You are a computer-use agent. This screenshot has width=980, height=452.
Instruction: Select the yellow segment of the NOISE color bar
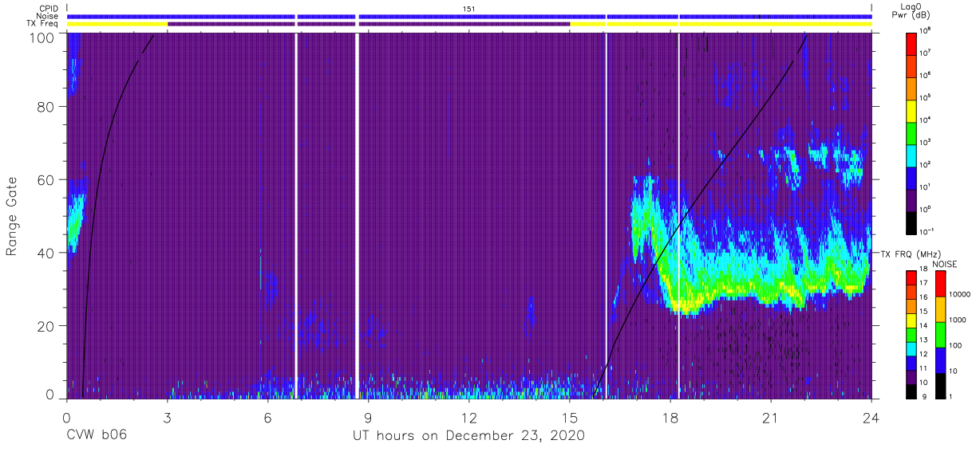click(940, 309)
